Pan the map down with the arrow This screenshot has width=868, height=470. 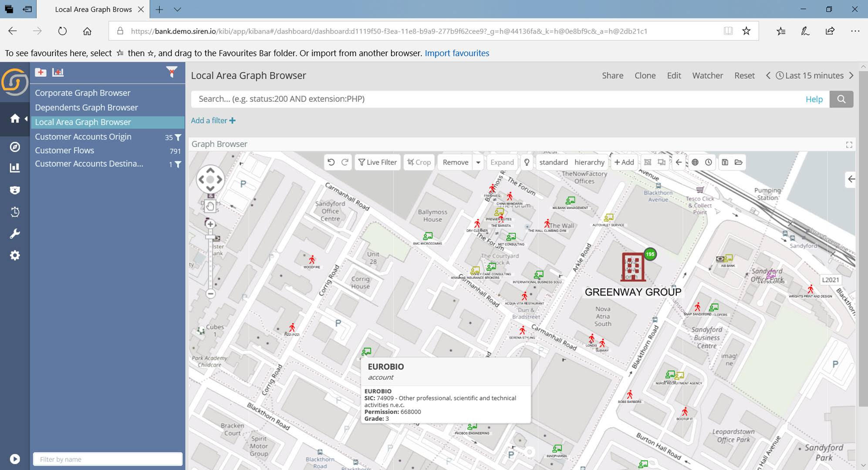tap(210, 189)
